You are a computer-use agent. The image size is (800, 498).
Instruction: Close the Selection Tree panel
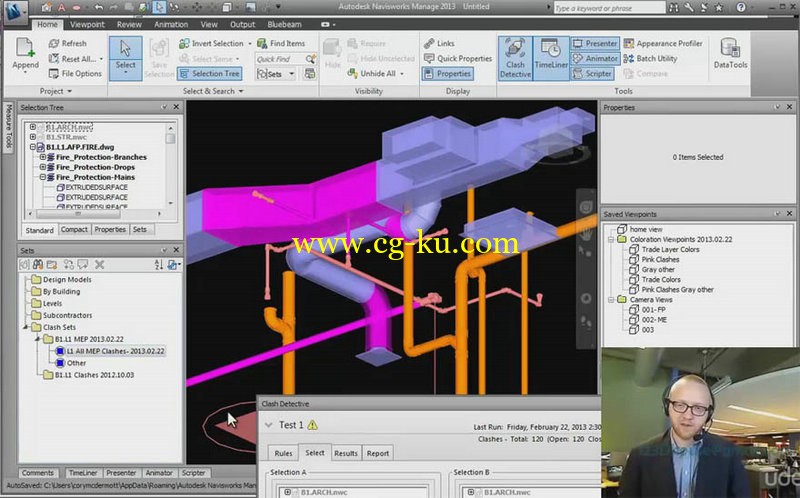(x=176, y=107)
